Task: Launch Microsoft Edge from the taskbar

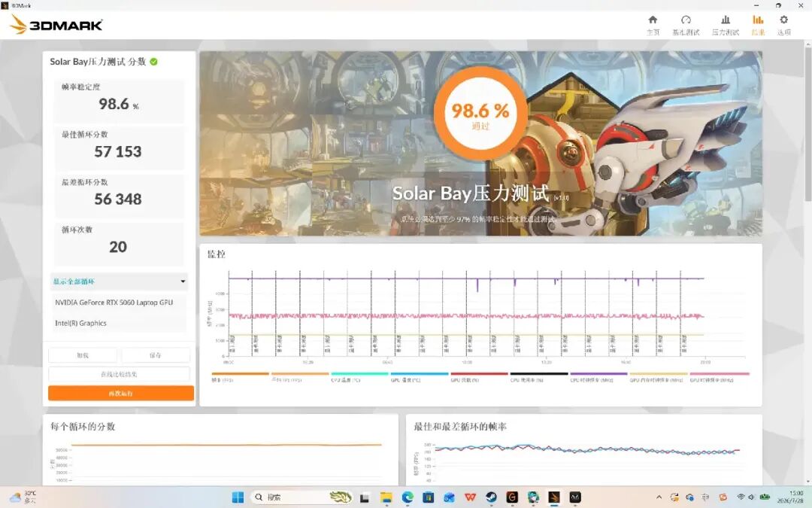Action: pyautogui.click(x=407, y=497)
